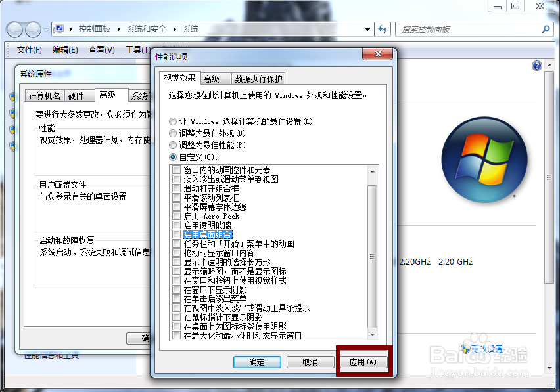The image size is (560, 392).
Task: Click 应用(A) button in 性能选项
Action: 363,362
